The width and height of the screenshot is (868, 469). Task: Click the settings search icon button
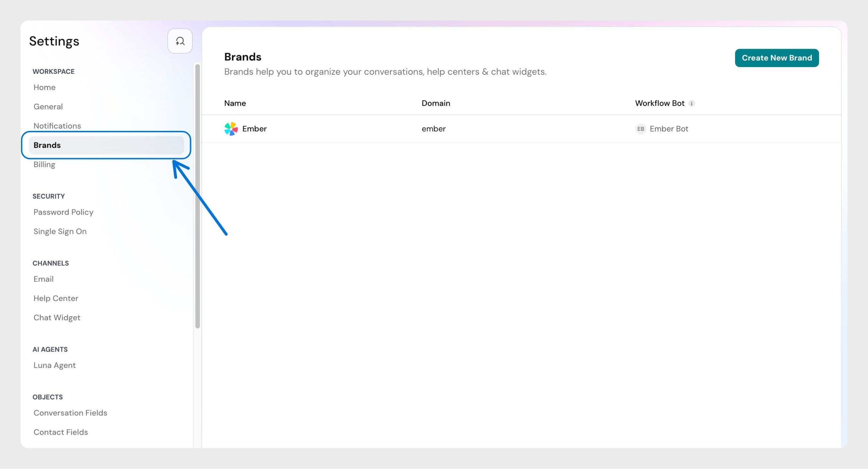pyautogui.click(x=179, y=41)
